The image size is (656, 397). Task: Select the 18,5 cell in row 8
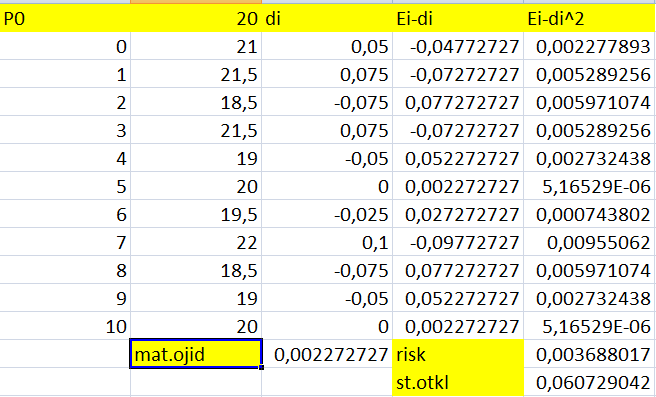click(x=196, y=270)
